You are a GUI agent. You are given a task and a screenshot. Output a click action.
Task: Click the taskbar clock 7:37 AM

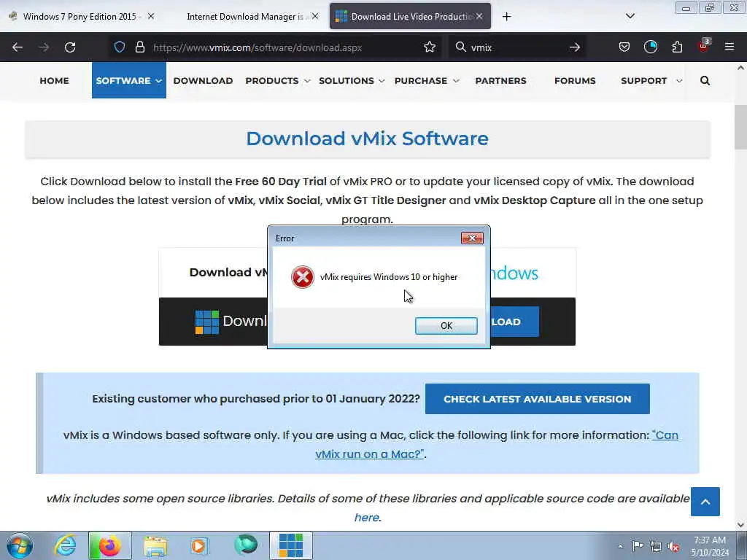(710, 540)
